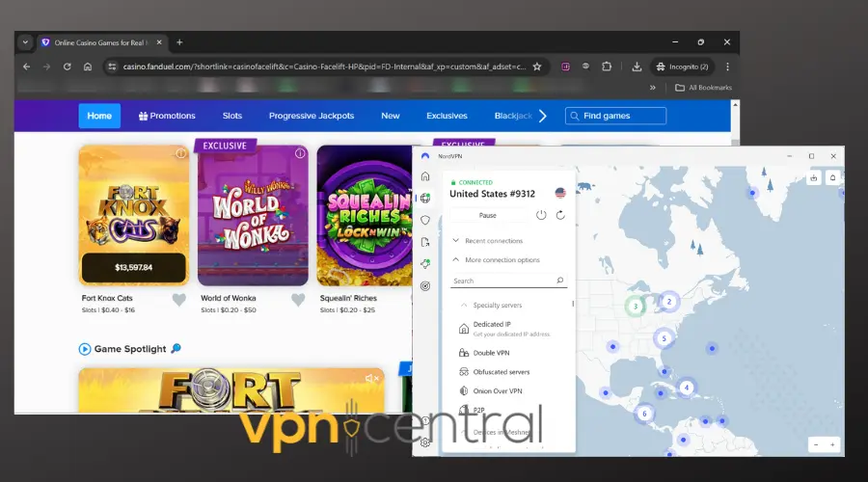Viewport: 868px width, 482px height.
Task: Click the browser back arrow
Action: [x=27, y=67]
